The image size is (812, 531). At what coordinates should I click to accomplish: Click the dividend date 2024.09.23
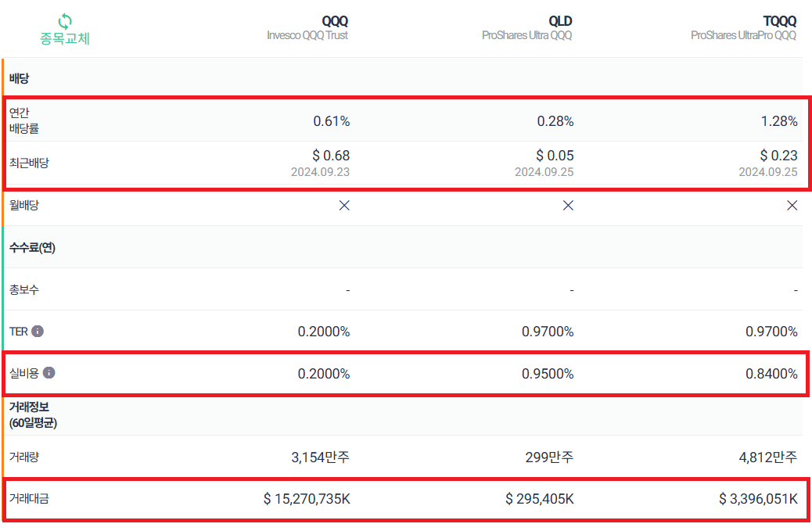click(320, 172)
